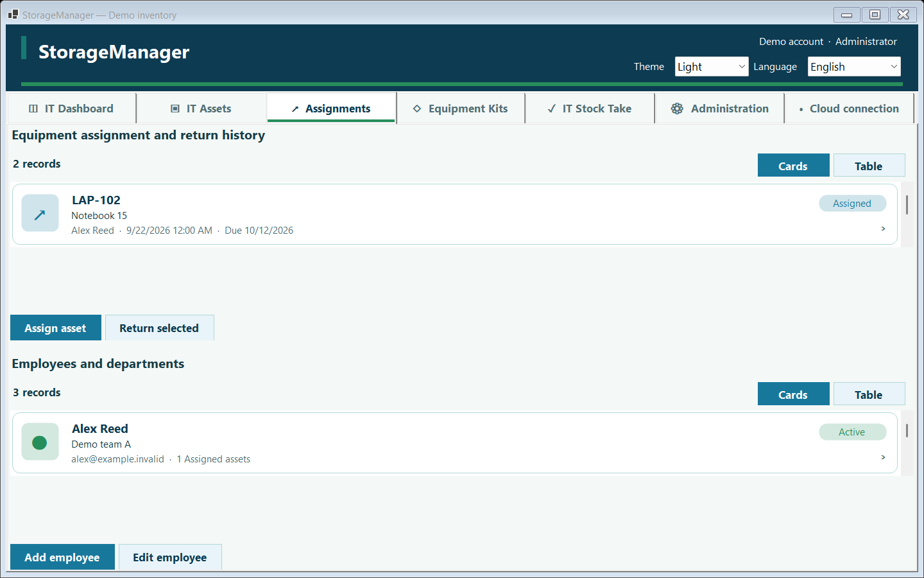924x578 pixels.
Task: Click the Assignments tab arrow icon
Action: pos(295,109)
